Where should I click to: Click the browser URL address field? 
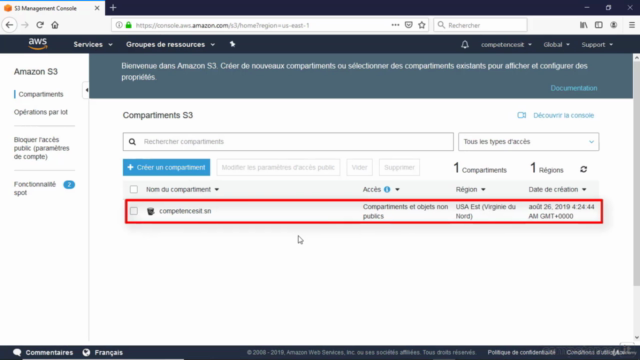[261, 25]
